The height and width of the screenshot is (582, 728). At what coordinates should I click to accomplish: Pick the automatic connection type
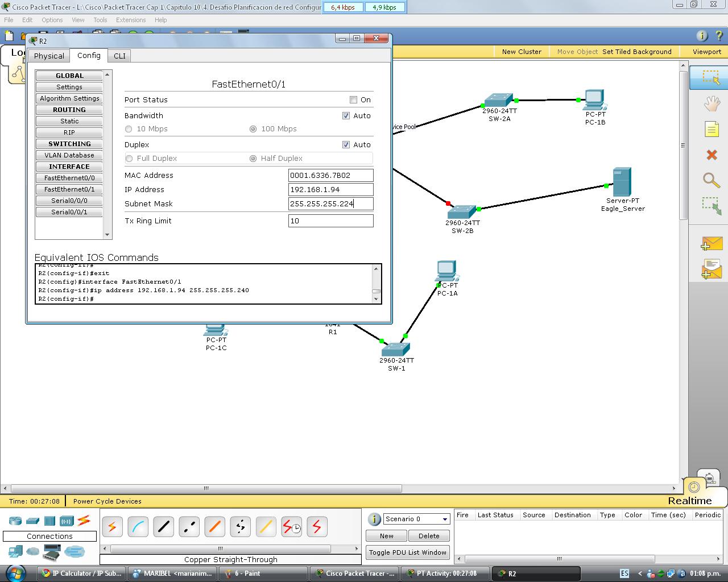112,527
